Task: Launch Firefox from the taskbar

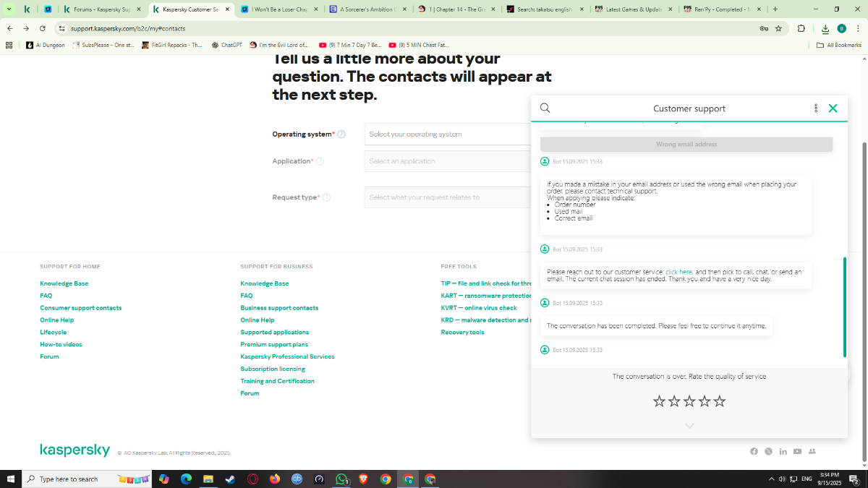Action: point(274,479)
